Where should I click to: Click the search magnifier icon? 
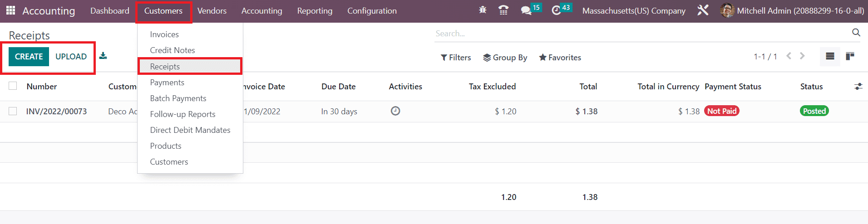pyautogui.click(x=856, y=33)
